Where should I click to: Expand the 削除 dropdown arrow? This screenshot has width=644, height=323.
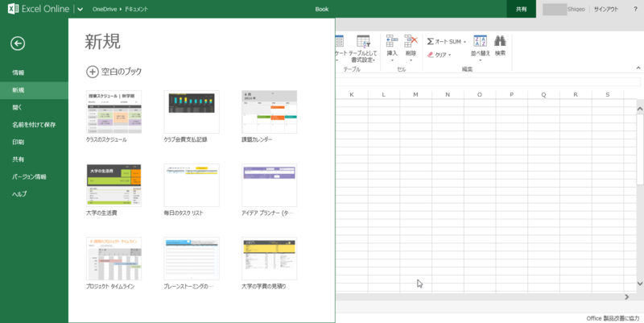point(411,60)
